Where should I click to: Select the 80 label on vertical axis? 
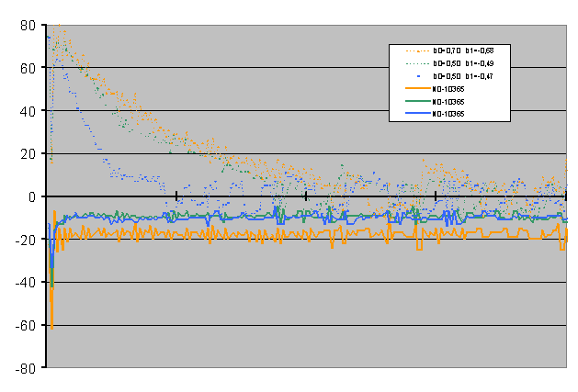click(x=28, y=25)
